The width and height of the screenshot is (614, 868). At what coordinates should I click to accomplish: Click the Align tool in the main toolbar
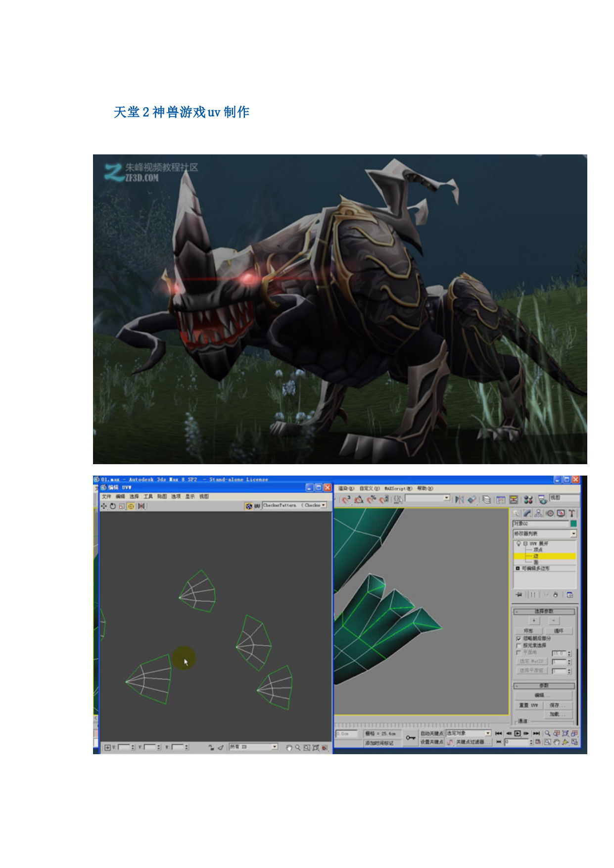472,500
